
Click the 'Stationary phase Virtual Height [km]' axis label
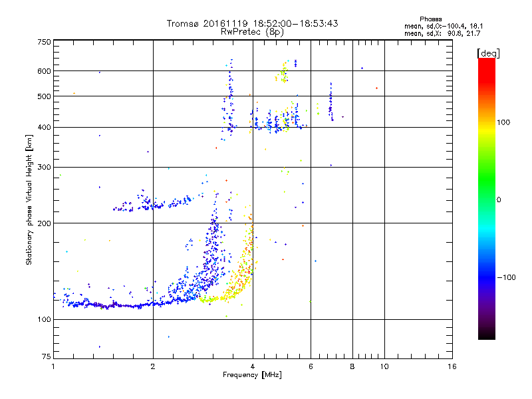(29, 199)
